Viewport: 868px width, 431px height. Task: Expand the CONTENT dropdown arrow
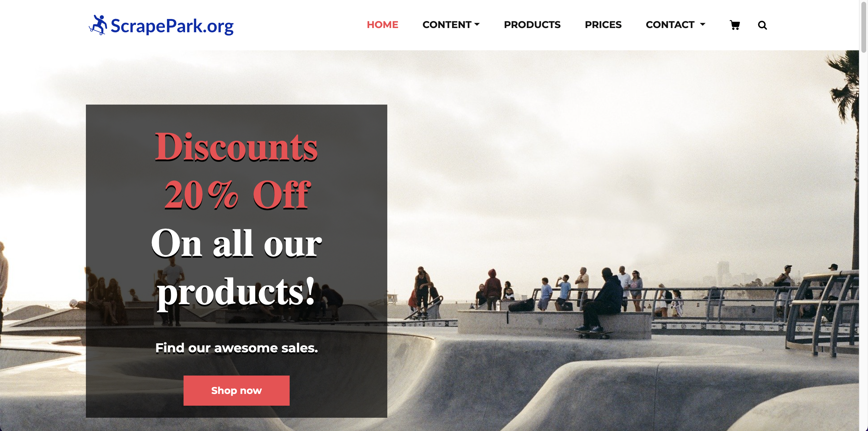coord(477,24)
